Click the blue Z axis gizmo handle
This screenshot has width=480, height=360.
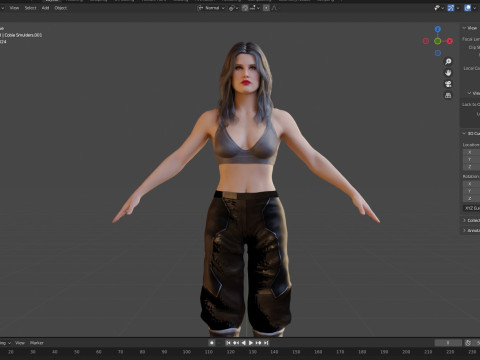tap(438, 29)
